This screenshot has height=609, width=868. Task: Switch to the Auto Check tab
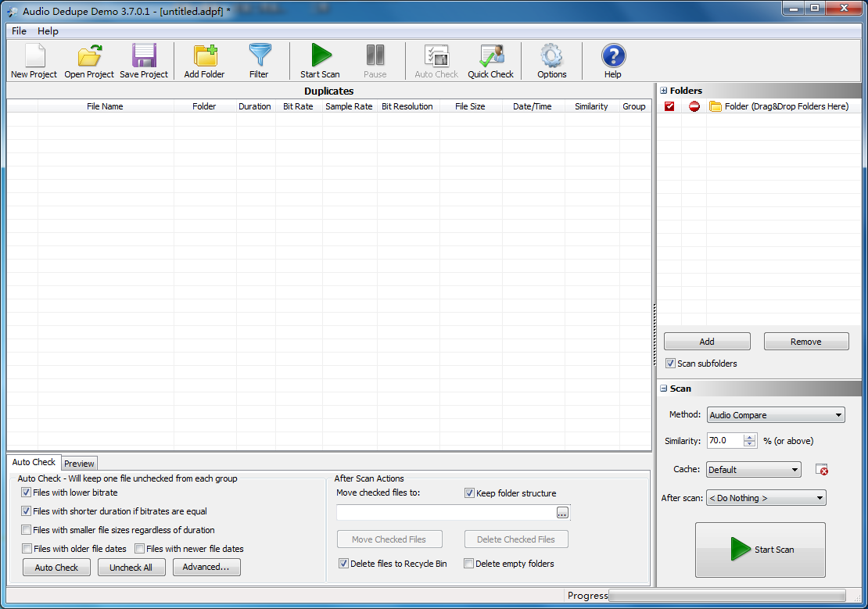(x=34, y=462)
